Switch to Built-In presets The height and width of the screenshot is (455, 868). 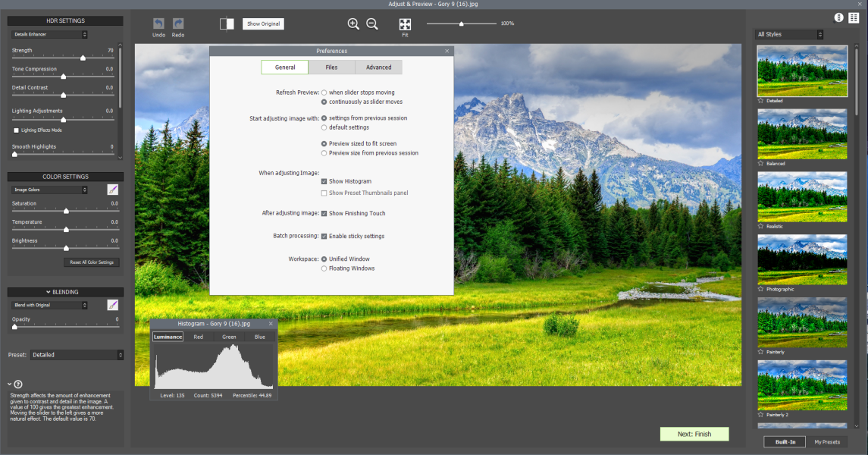pos(785,441)
